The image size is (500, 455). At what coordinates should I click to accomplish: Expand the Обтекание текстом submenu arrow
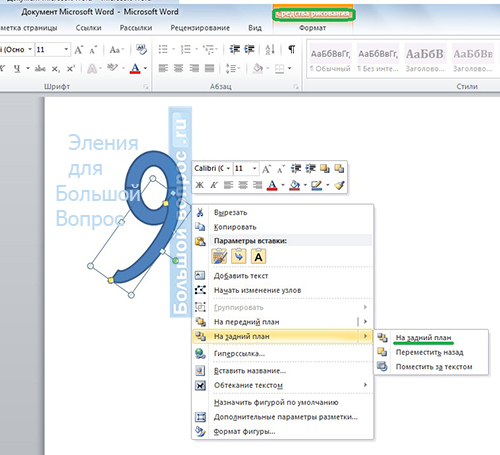(x=365, y=385)
